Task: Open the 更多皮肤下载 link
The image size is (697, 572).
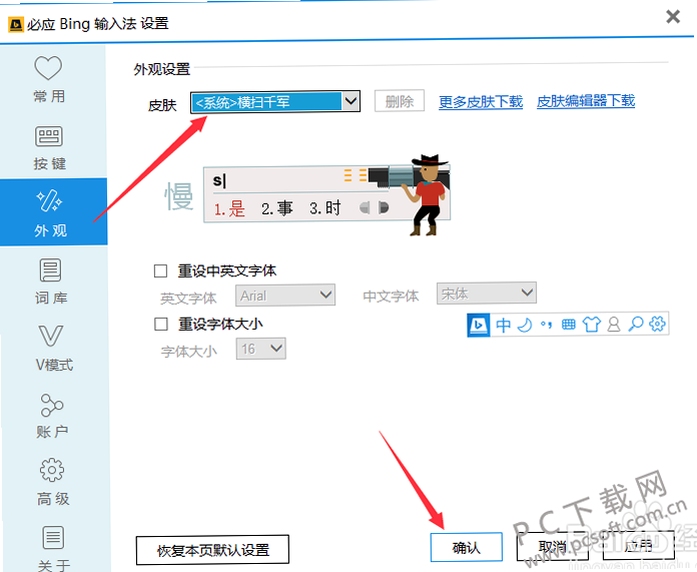Action: click(481, 102)
